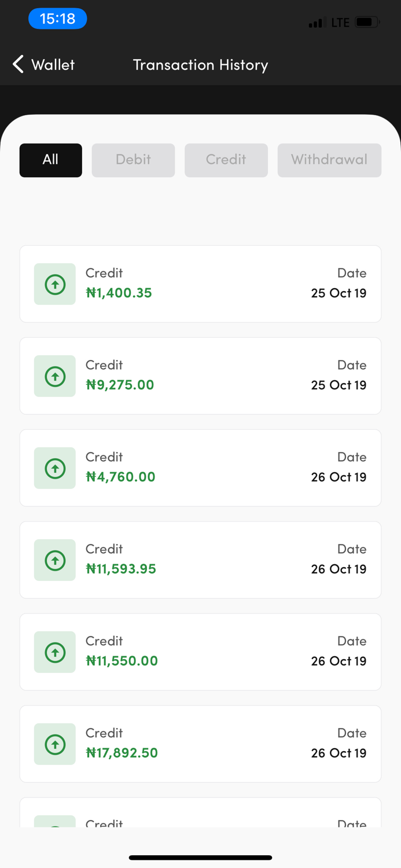Tap credit arrow icon for ₦4,760.00
The width and height of the screenshot is (401, 868).
coord(55,468)
